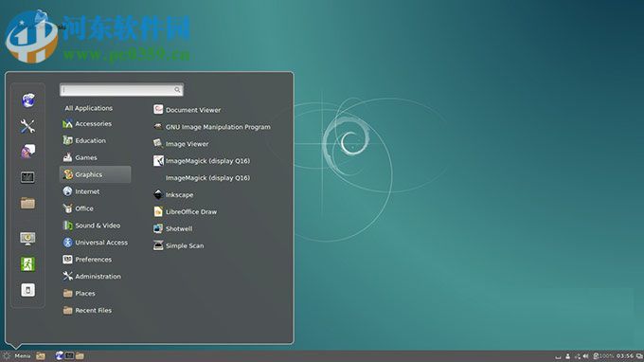Open the 03:56 clock calendar
This screenshot has width=644, height=362.
(x=625, y=355)
